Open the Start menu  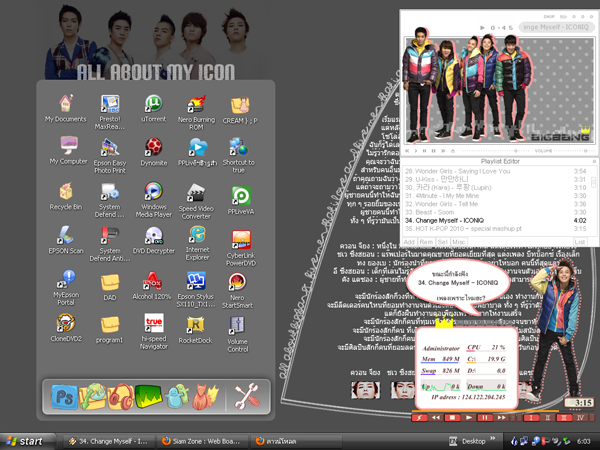coord(26,441)
